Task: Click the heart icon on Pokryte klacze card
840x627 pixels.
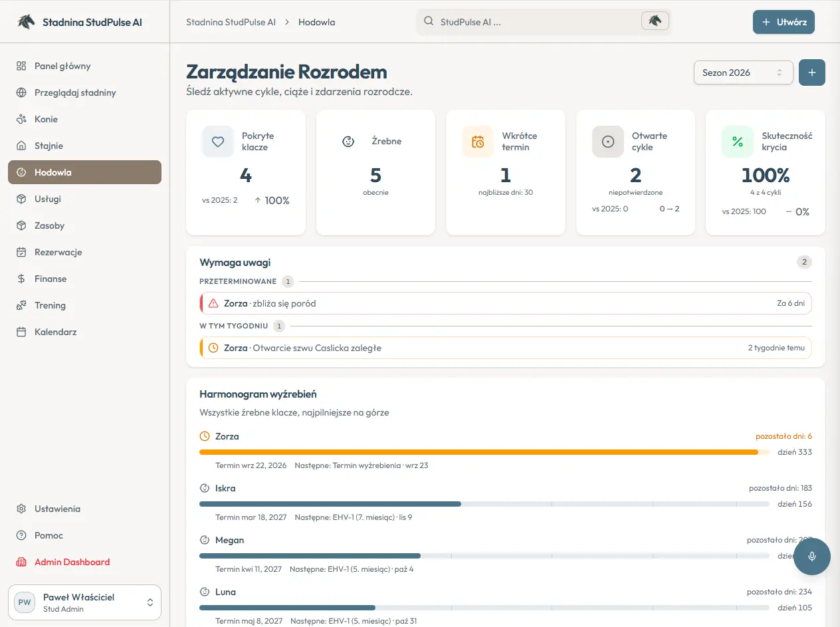Action: pyautogui.click(x=218, y=142)
